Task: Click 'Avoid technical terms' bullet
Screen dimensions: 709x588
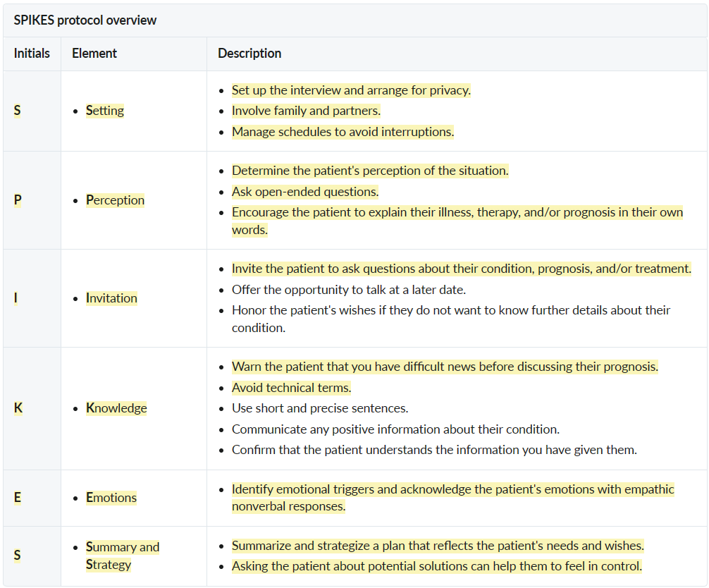Action: coord(291,388)
